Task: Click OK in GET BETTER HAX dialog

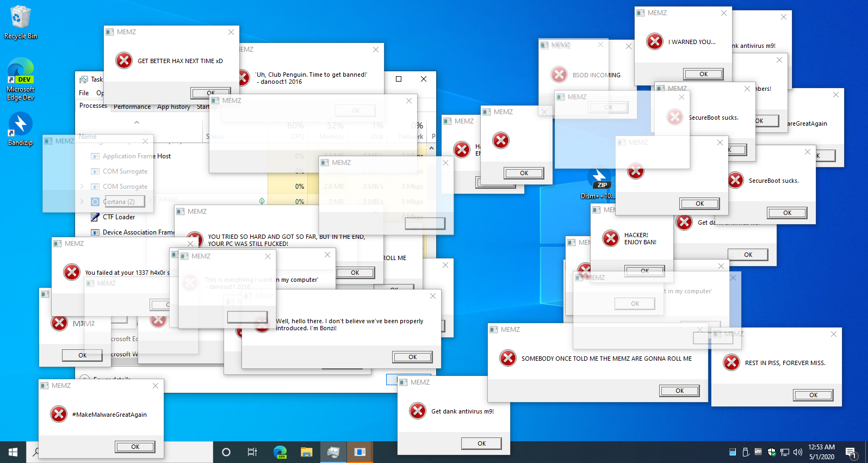Action: coord(210,92)
